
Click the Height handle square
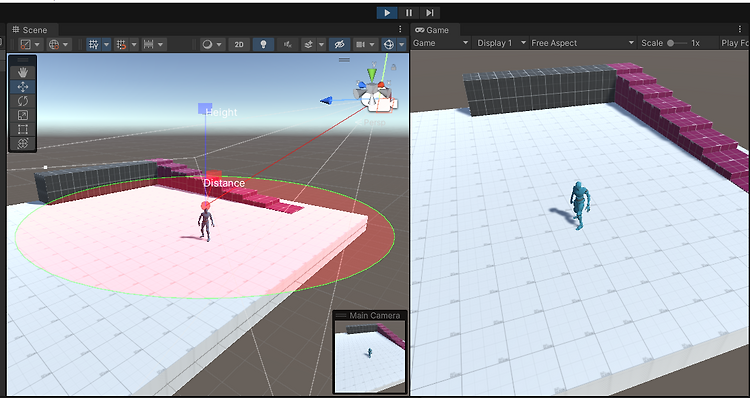(205, 108)
